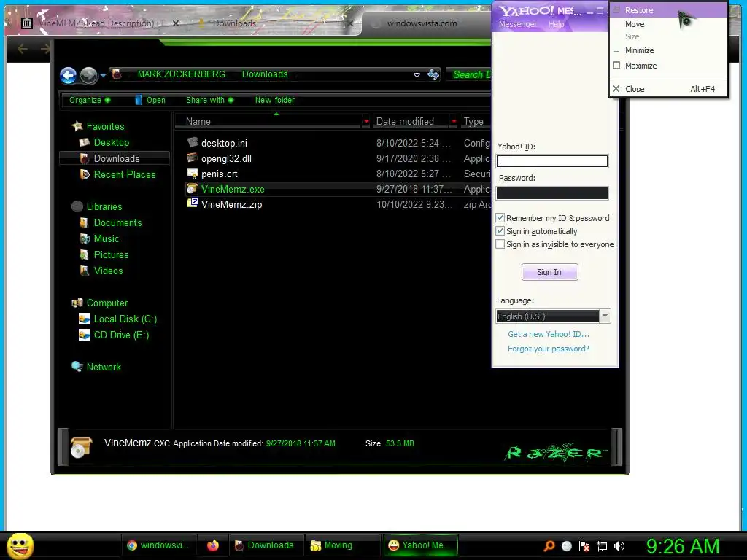This screenshot has height=560, width=747.
Task: Click the Explorer forward arrow button
Action: 88,75
